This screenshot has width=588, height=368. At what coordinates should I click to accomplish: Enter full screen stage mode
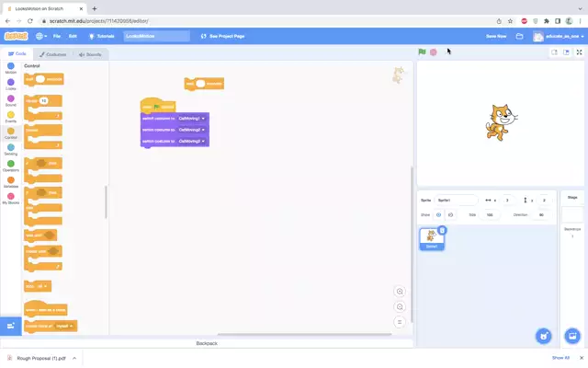[580, 52]
